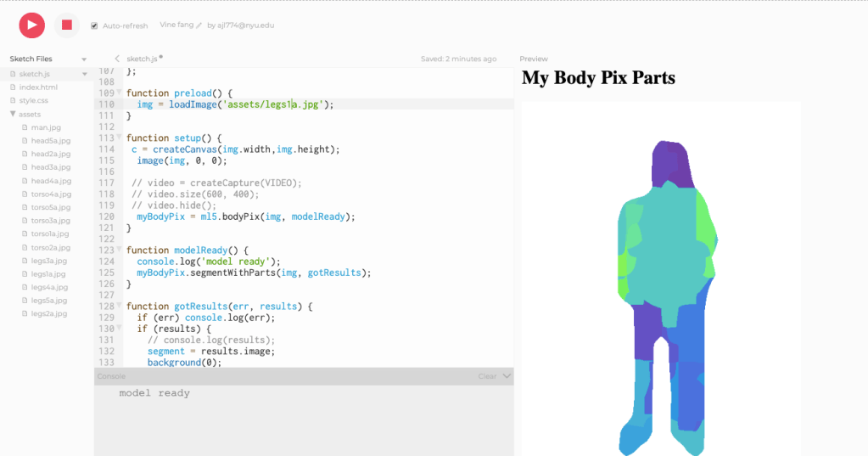868x456 pixels.
Task: Fold the gotResults function at line 128
Action: (119, 306)
